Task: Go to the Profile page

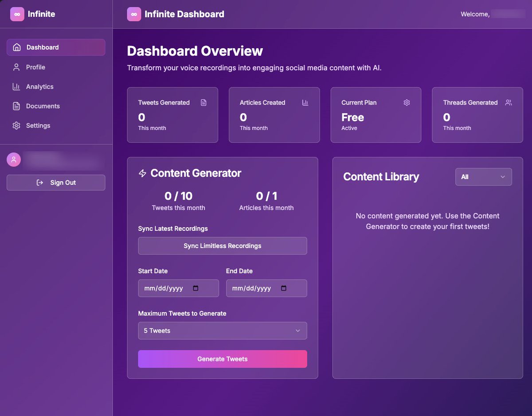Action: click(x=56, y=67)
